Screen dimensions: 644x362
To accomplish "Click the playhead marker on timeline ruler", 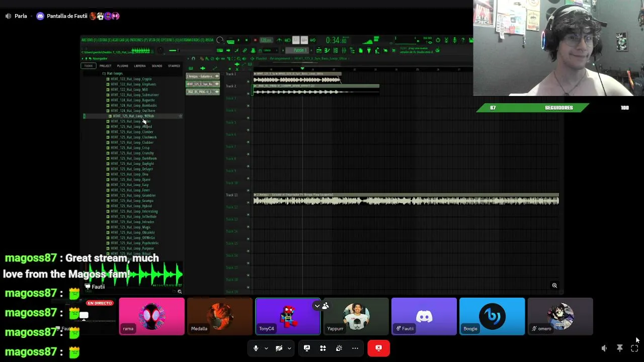I will pos(302,68).
